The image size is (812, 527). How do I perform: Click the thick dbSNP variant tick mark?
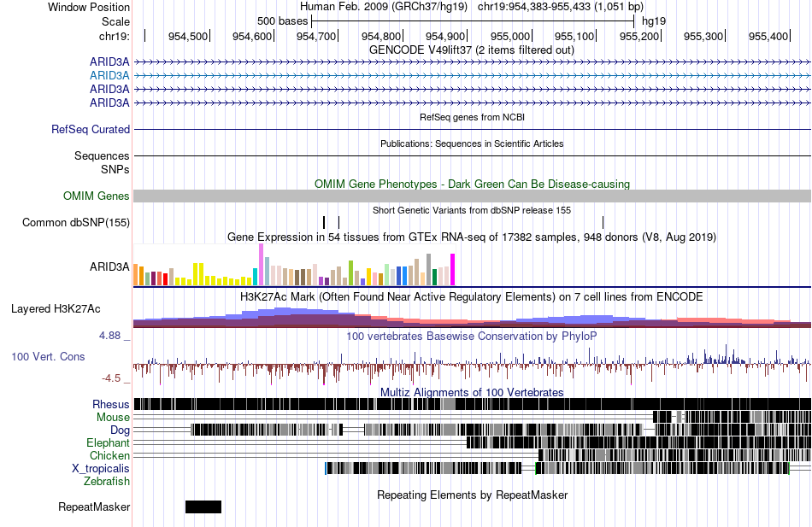[x=324, y=223]
